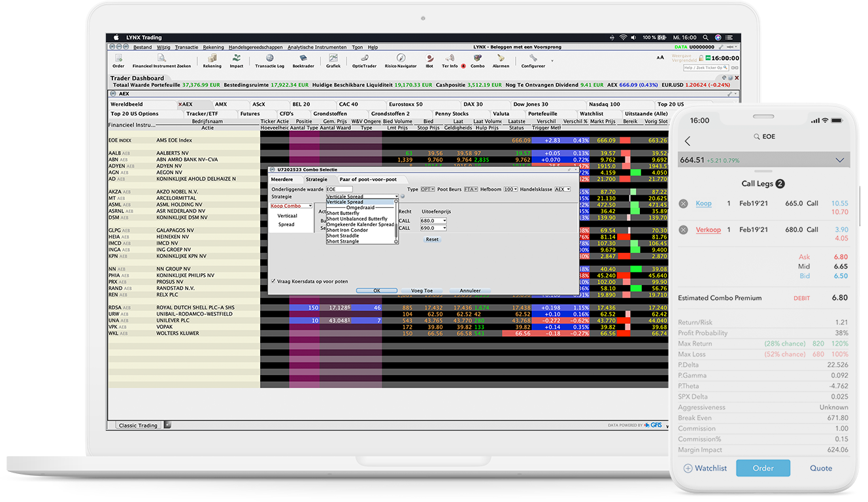Screen dimensions: 868x502
Task: Open strategy info icon beside Strategie dropdown
Action: pos(402,196)
